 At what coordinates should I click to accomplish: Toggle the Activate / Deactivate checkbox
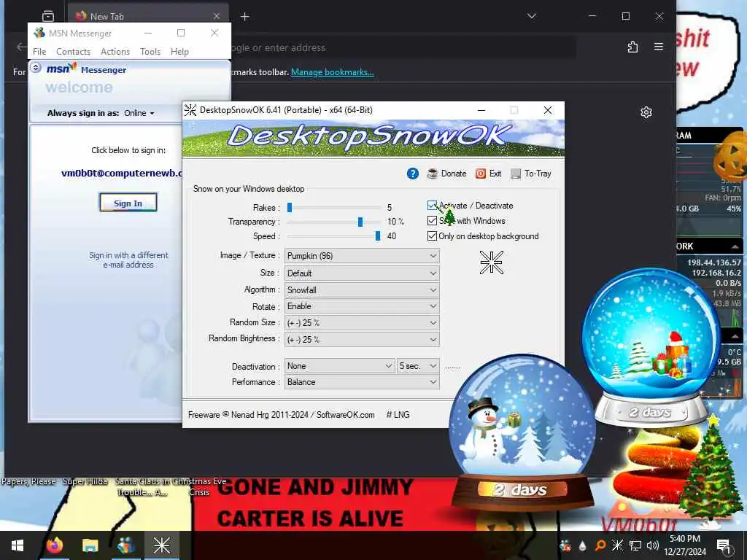(x=432, y=206)
